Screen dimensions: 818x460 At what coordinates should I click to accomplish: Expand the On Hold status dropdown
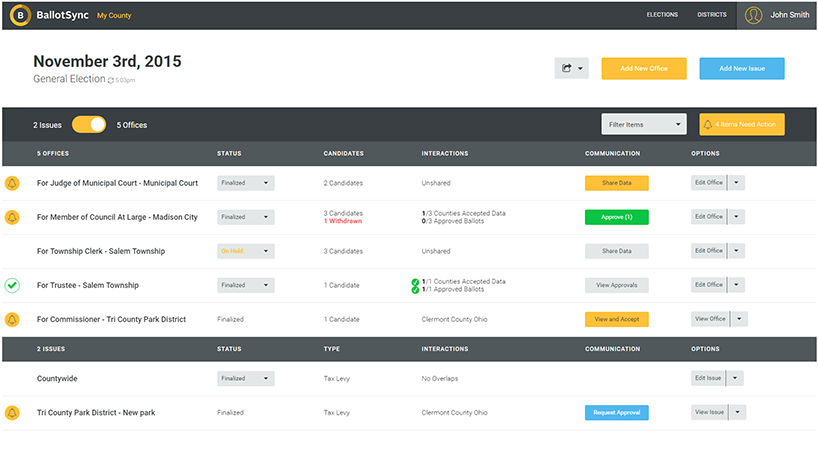(245, 251)
